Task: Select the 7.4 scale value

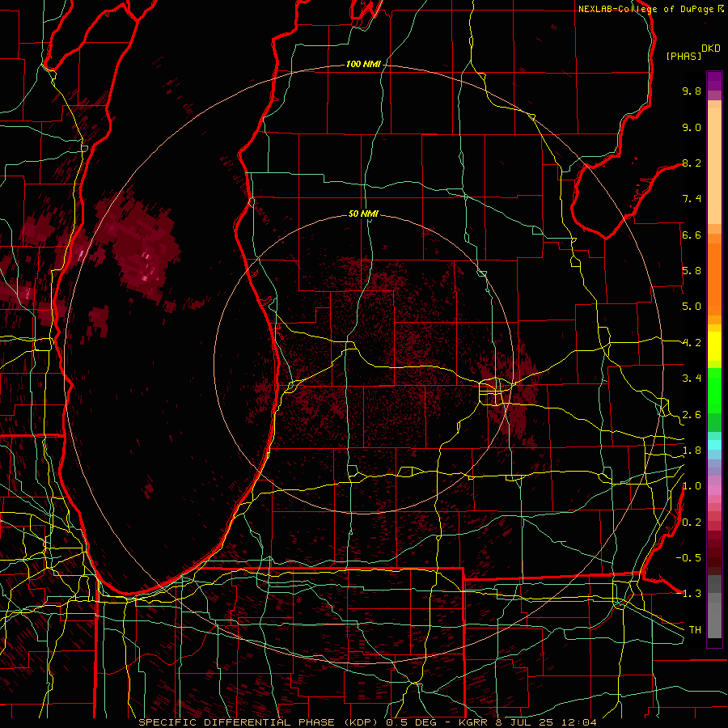Action: [692, 199]
